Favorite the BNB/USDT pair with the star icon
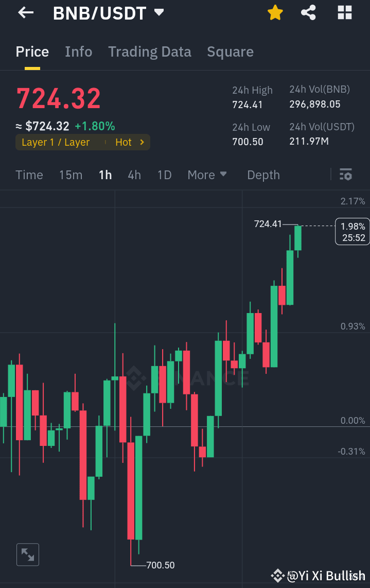 pos(275,13)
